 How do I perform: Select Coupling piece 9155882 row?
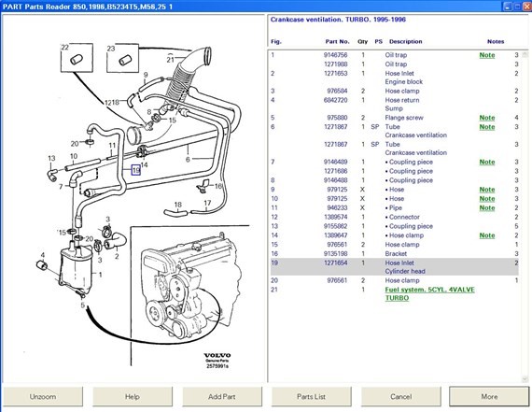[x=395, y=226]
